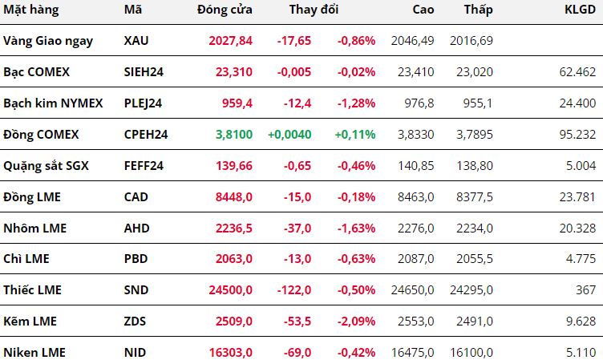This screenshot has height=364, width=603.
Task: Click the Đồng COMEX commodity name
Action: pos(41,134)
